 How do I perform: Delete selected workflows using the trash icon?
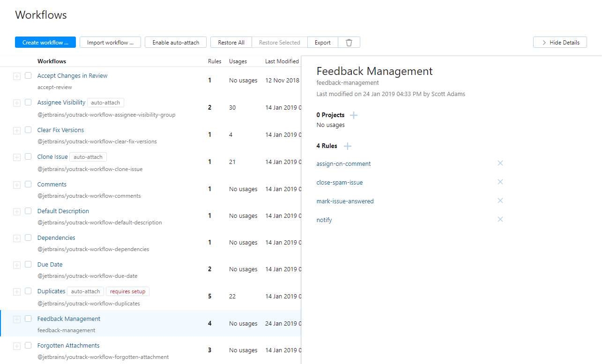[349, 42]
